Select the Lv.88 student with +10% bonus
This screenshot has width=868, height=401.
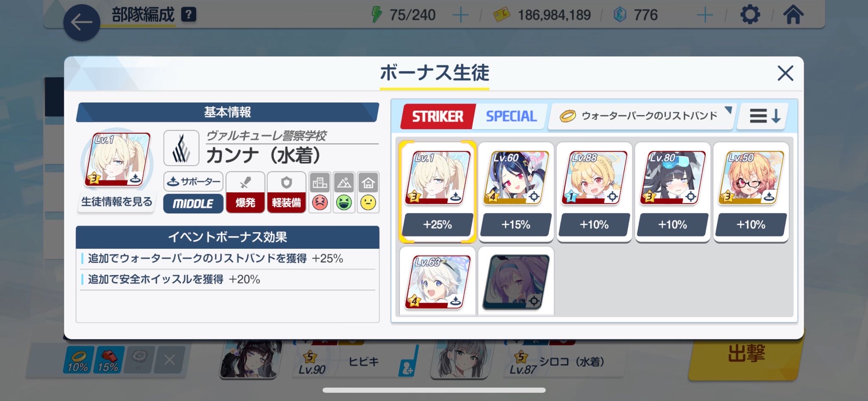[594, 192]
